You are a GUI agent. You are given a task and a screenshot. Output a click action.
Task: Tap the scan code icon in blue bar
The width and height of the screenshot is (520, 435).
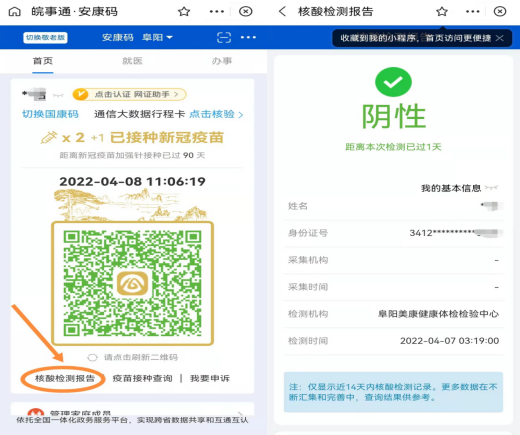224,37
